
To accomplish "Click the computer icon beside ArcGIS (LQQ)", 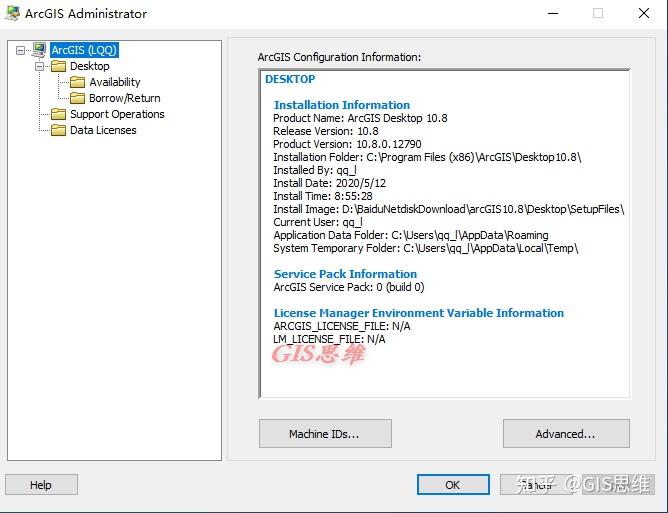I will 39,50.
